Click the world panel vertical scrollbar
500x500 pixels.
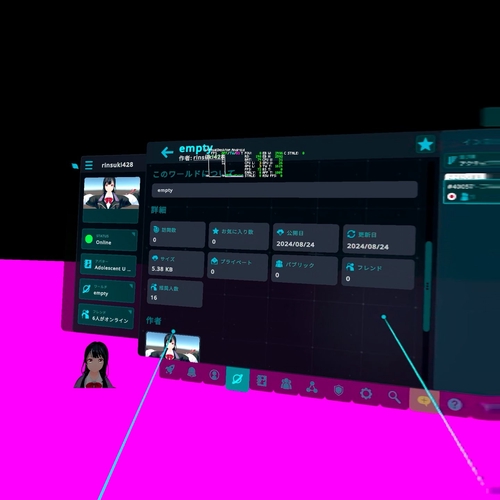click(427, 287)
